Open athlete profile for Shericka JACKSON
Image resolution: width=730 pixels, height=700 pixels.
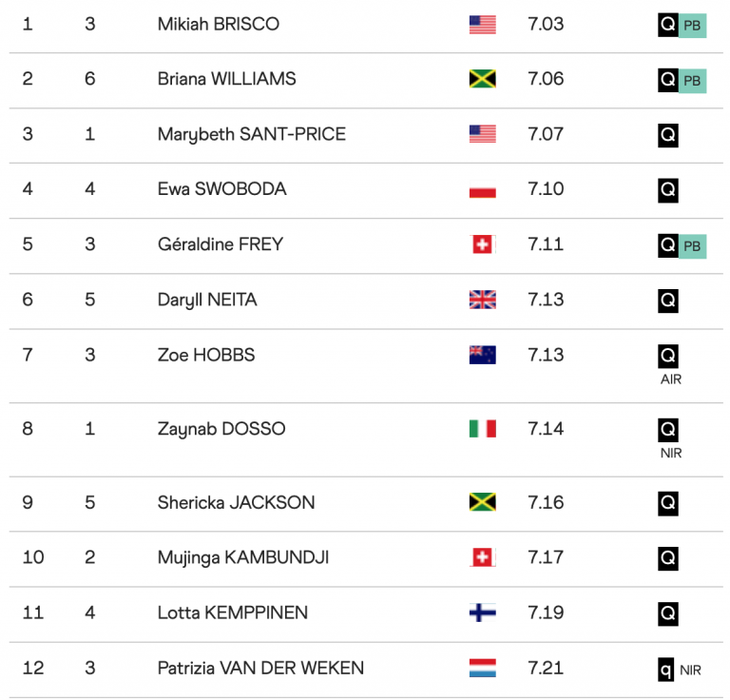(236, 502)
